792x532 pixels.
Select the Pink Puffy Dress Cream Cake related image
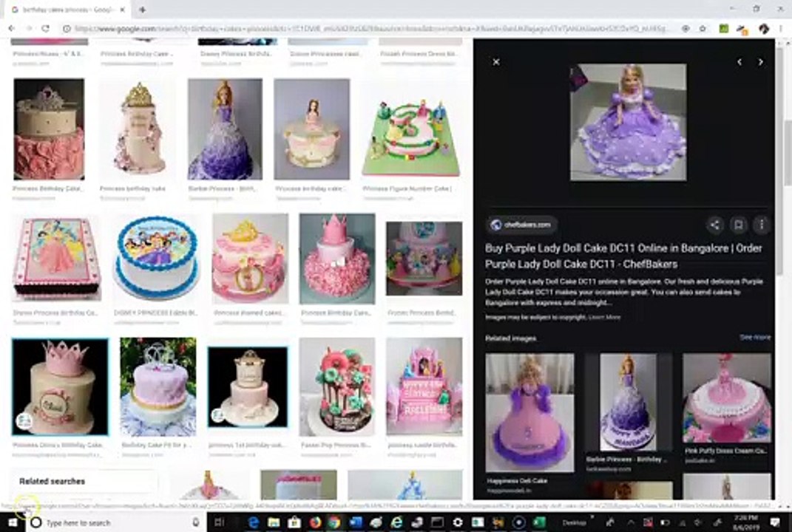(x=727, y=398)
